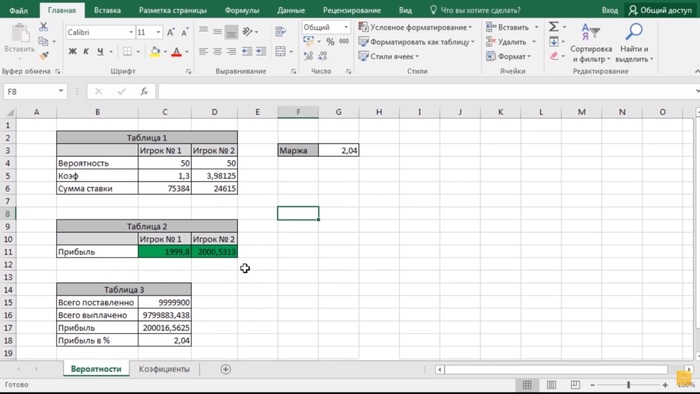
Task: Click Формат cells button
Action: pyautogui.click(x=509, y=56)
